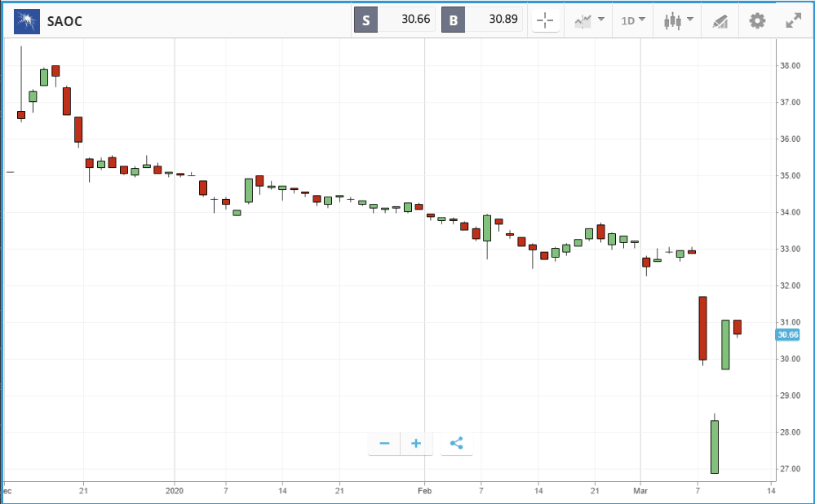The image size is (815, 504).
Task: Click the SAOC ticker symbol name
Action: [64, 21]
